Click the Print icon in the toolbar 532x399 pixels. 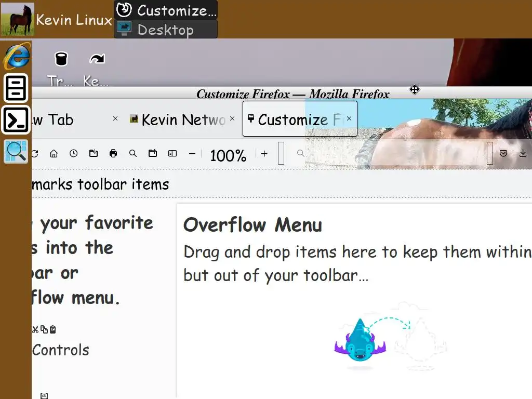113,154
